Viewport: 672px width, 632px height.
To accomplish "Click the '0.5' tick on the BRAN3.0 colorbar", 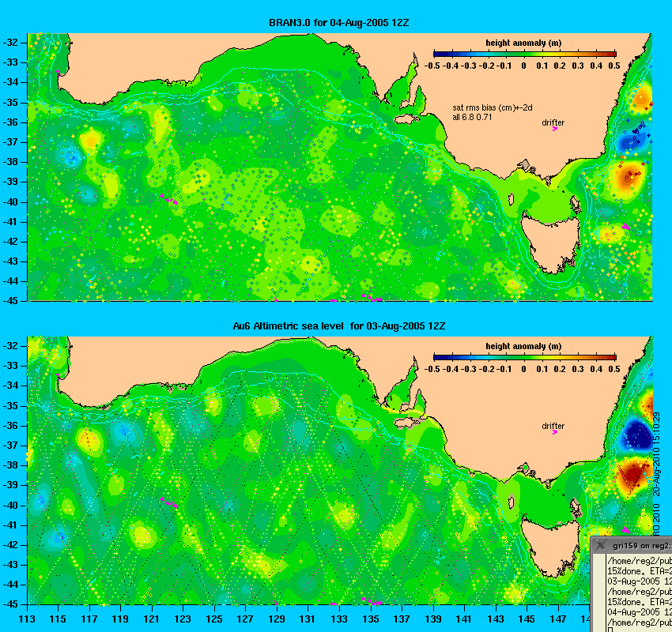I will (614, 66).
